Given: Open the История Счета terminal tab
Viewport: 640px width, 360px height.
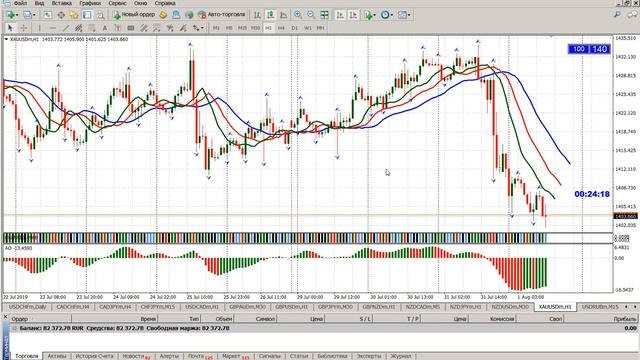Looking at the screenshot, I should [x=94, y=356].
